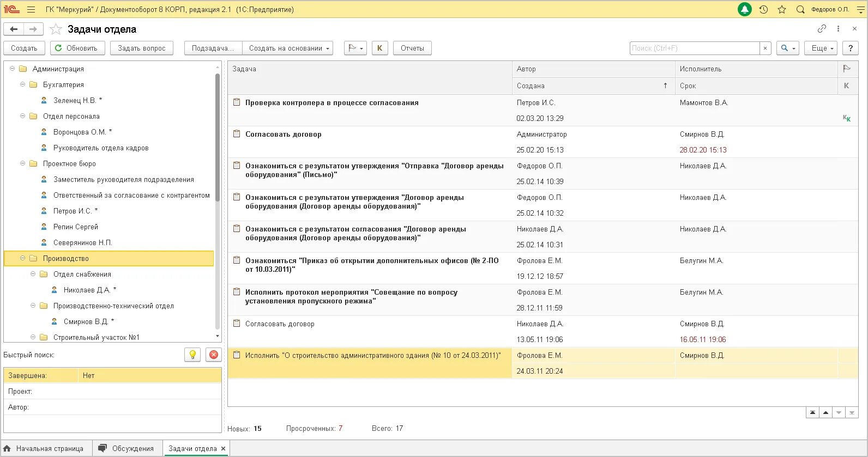Image resolution: width=868 pixels, height=457 pixels.
Task: Click the K column header
Action: (847, 86)
